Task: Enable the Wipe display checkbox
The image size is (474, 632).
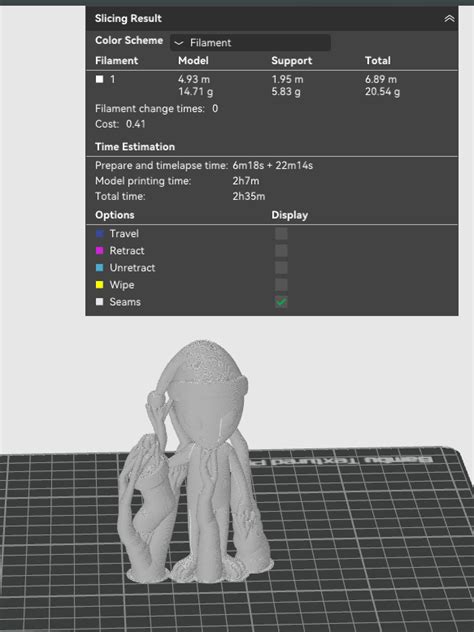Action: coord(281,285)
